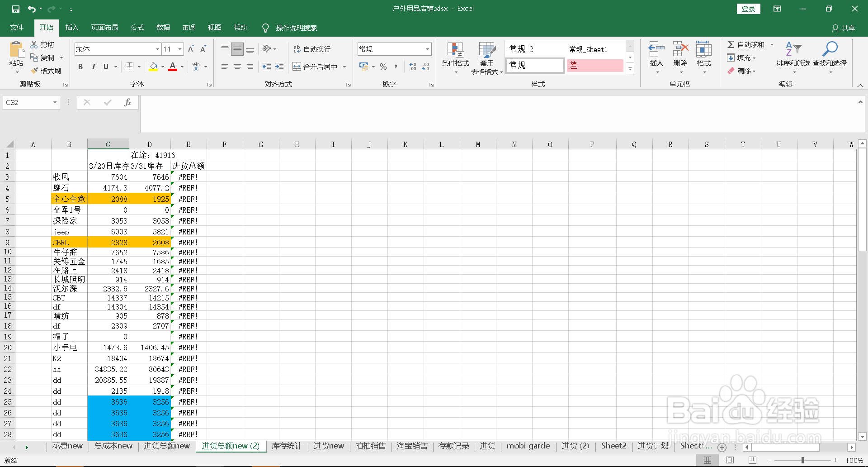Screen dimensions: 868x467
Task: Open the 库存统计 sheet tab
Action: pyautogui.click(x=287, y=446)
